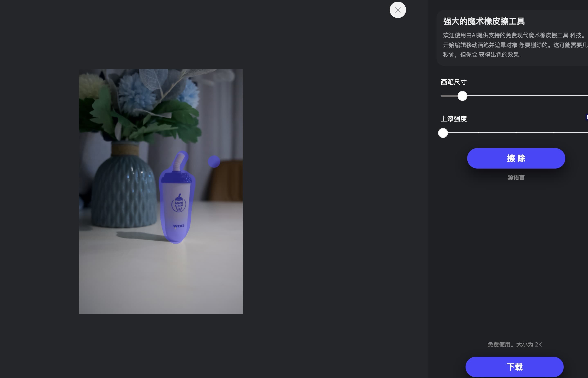Click the 擦除 erase button
This screenshot has height=378, width=588.
(516, 158)
